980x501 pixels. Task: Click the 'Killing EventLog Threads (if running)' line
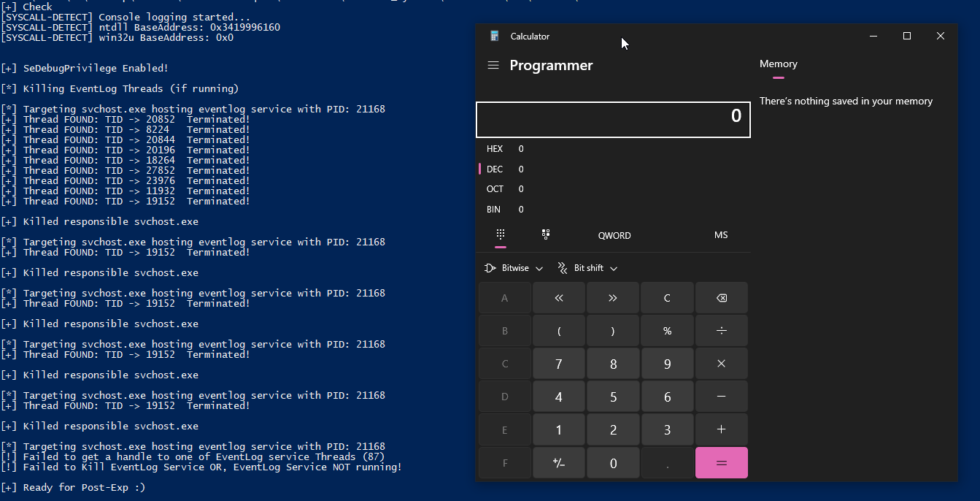point(120,88)
